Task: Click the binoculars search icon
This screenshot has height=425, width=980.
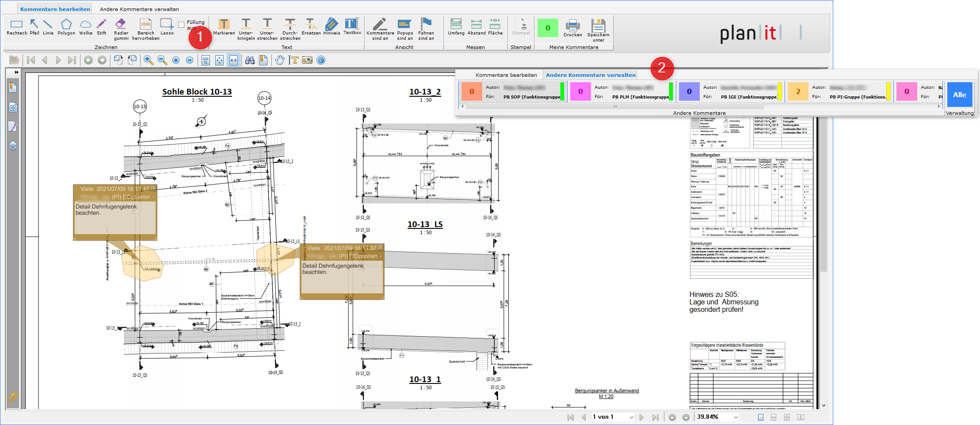Action: [x=250, y=60]
